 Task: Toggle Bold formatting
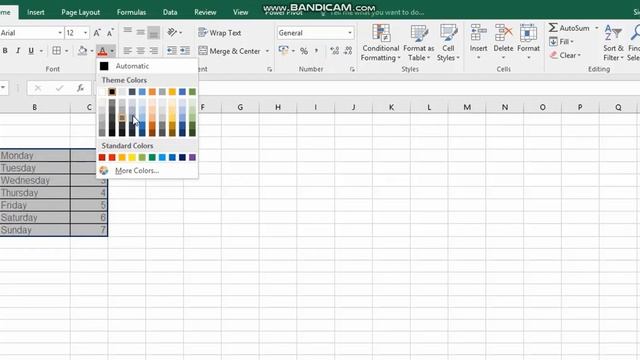pos(5,51)
